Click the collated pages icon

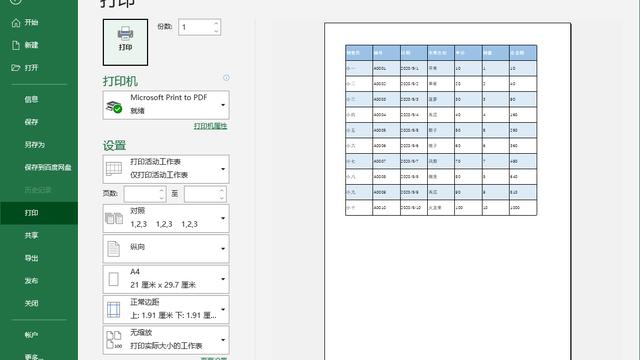(x=114, y=218)
